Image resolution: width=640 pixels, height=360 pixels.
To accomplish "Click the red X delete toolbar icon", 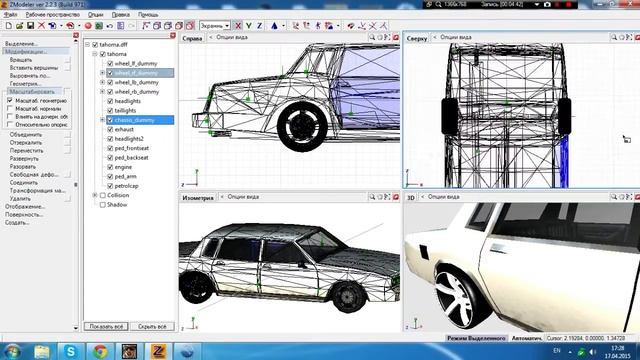I will pyautogui.click(x=41, y=26).
